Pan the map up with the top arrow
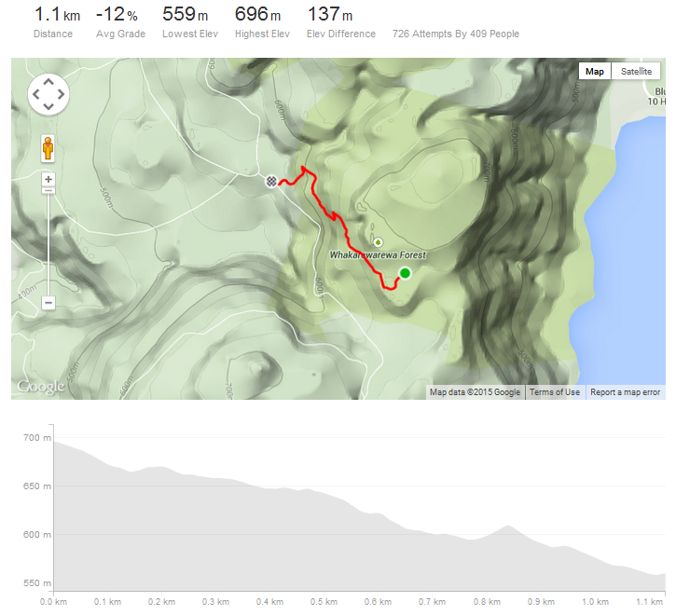The image size is (676, 616). (48, 82)
